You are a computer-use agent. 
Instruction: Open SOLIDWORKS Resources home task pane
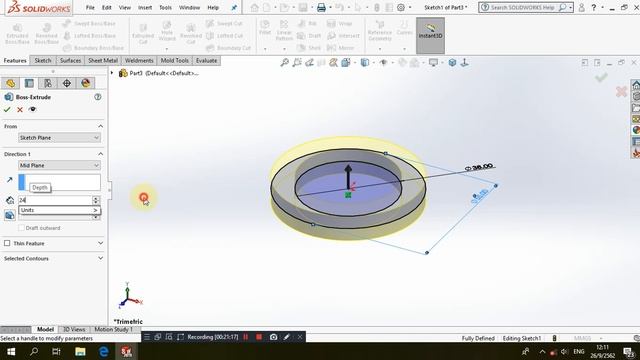click(x=636, y=85)
